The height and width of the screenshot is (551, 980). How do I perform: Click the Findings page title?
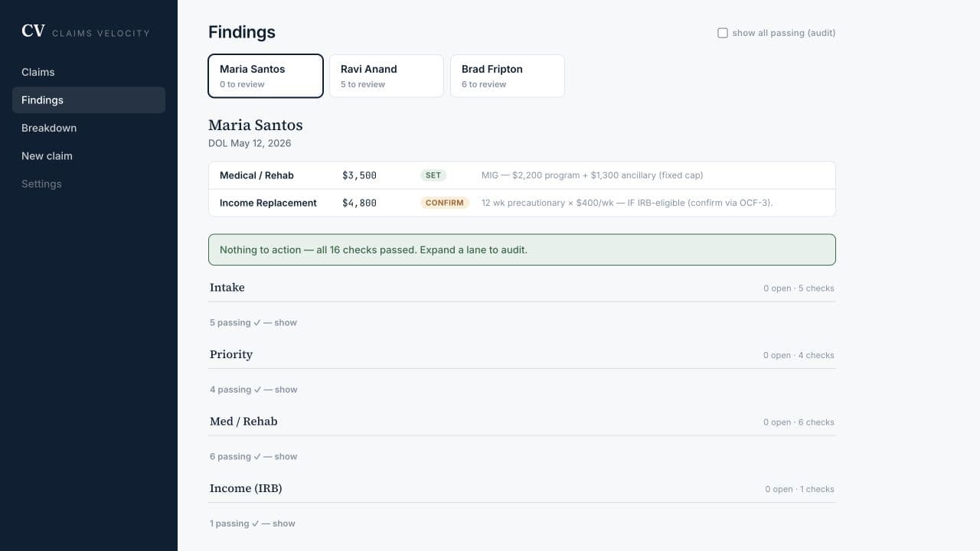pyautogui.click(x=242, y=32)
